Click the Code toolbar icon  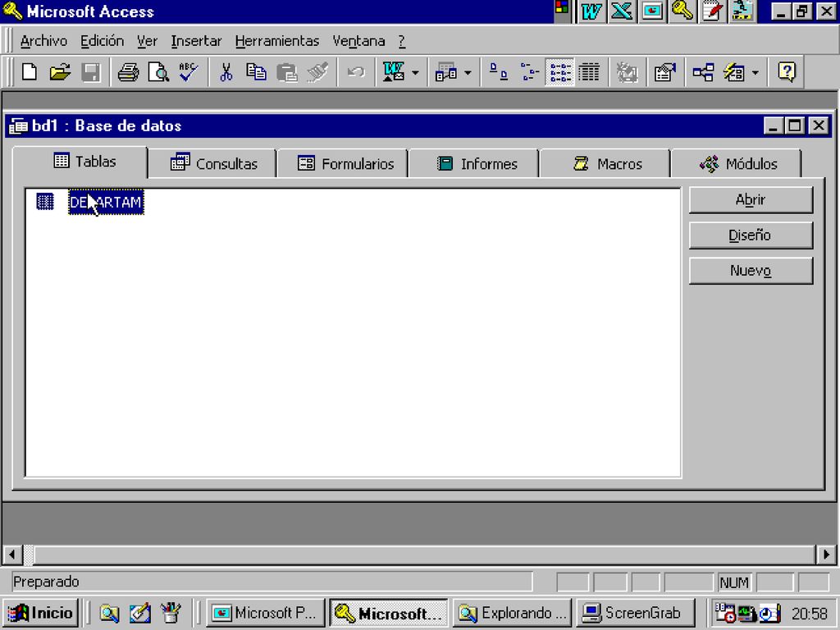tap(626, 72)
